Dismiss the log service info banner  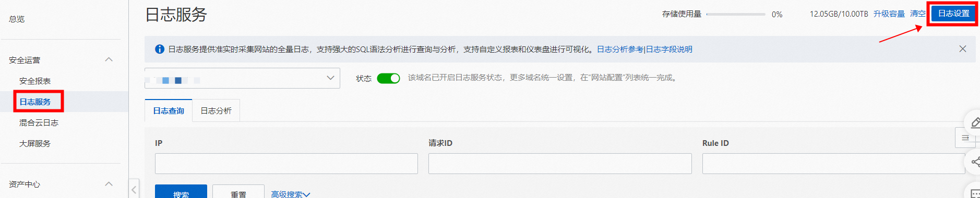click(x=963, y=49)
